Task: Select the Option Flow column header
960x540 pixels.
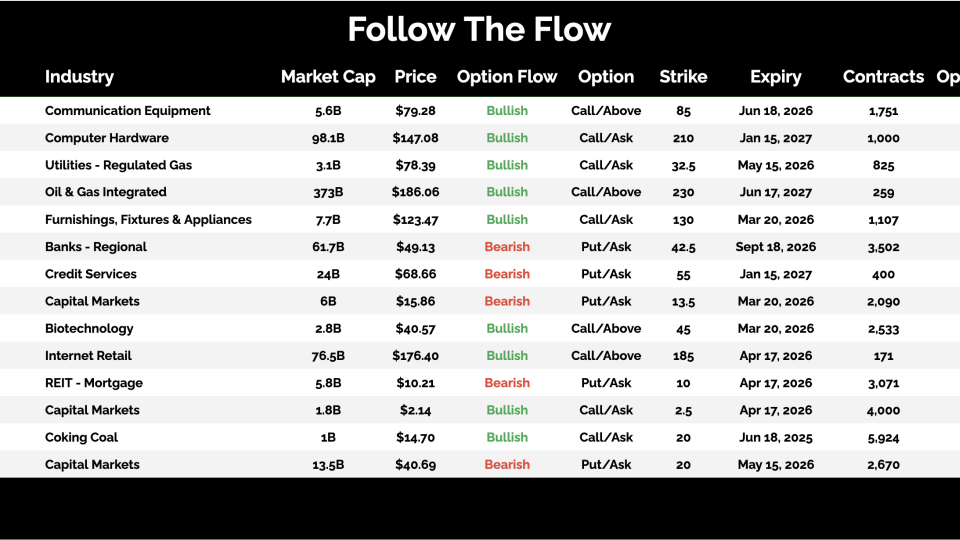Action: click(507, 77)
